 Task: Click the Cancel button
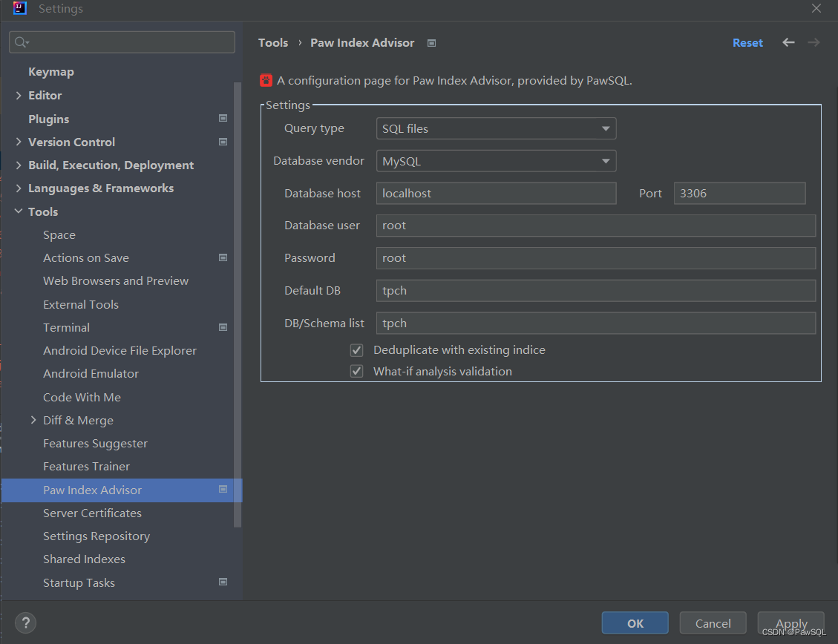(713, 622)
